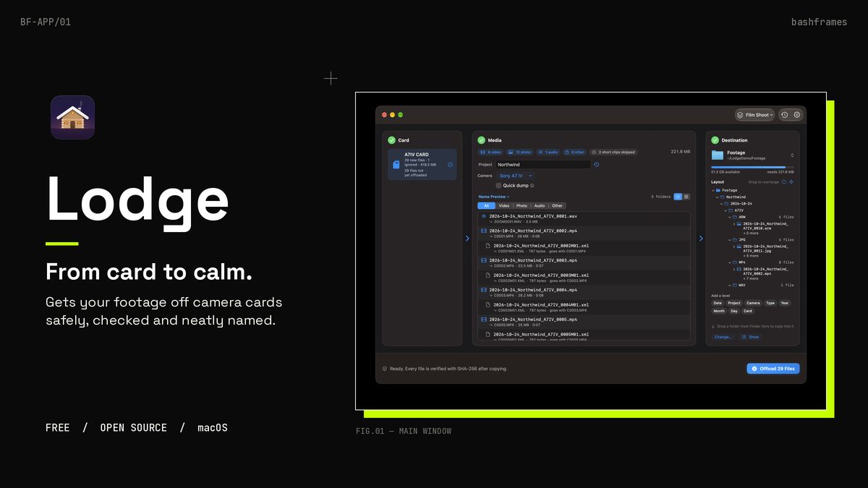This screenshot has height=488, width=868.
Task: Click the film icon of _0002.mp4 file
Action: tap(484, 231)
